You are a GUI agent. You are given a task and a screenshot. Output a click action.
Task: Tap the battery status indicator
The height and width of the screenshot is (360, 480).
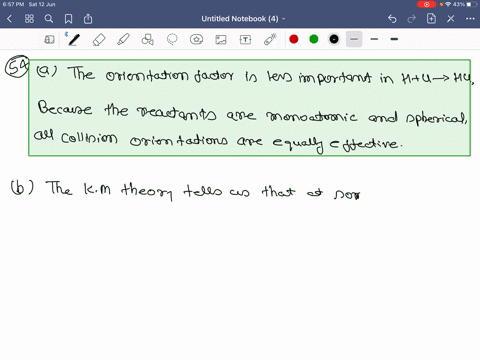click(472, 4)
